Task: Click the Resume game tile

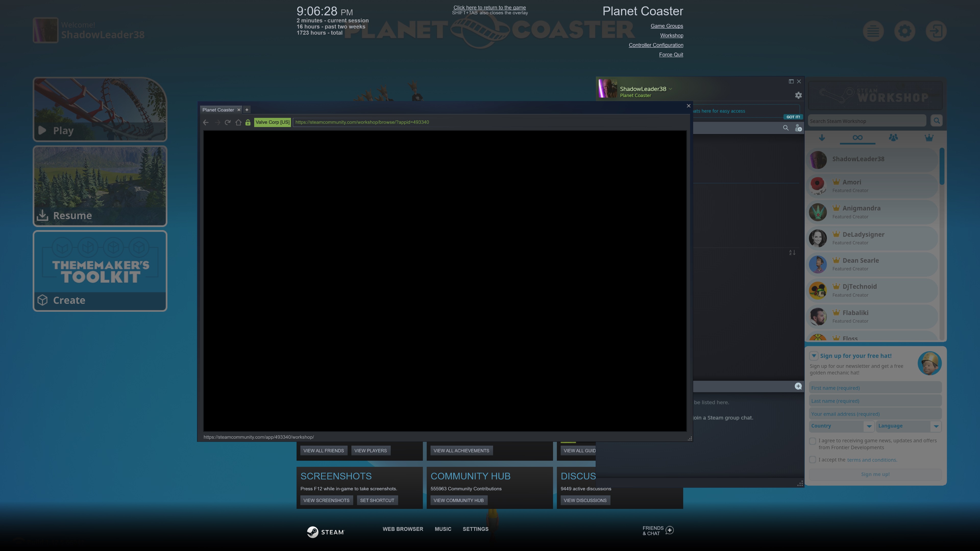Action: tap(100, 186)
